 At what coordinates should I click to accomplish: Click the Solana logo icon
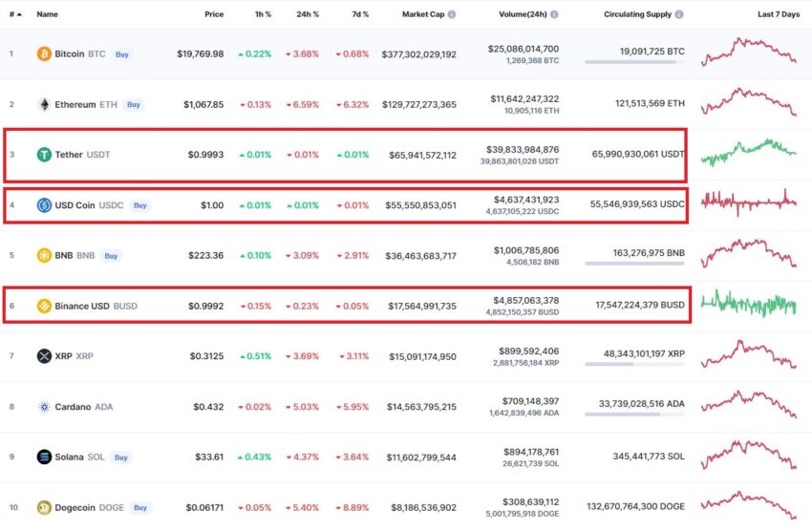coord(44,457)
